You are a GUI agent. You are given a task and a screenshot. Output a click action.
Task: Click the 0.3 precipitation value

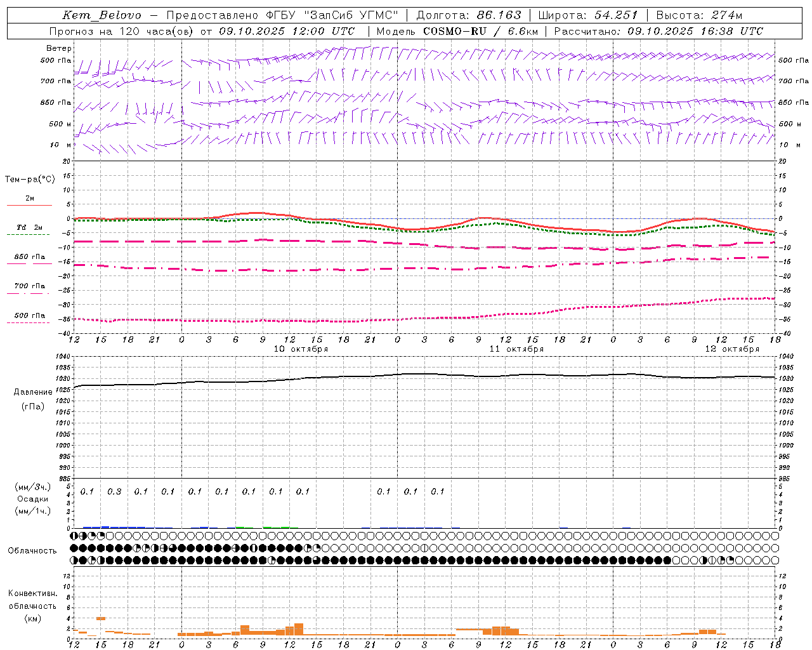coord(114,492)
